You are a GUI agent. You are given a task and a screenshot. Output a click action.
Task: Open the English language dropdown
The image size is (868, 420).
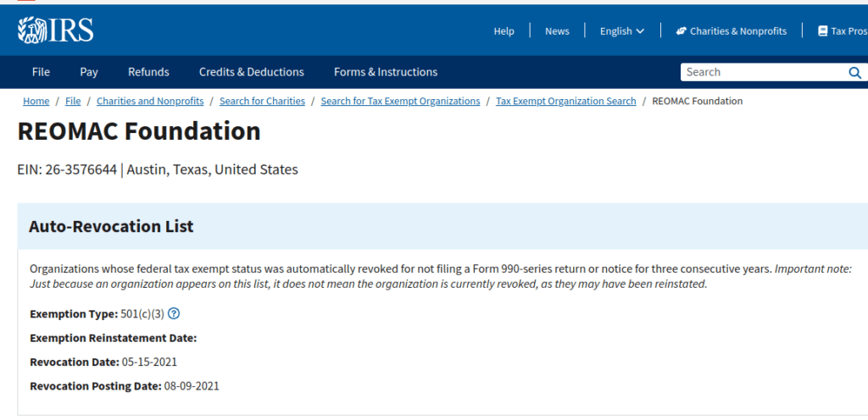point(621,31)
